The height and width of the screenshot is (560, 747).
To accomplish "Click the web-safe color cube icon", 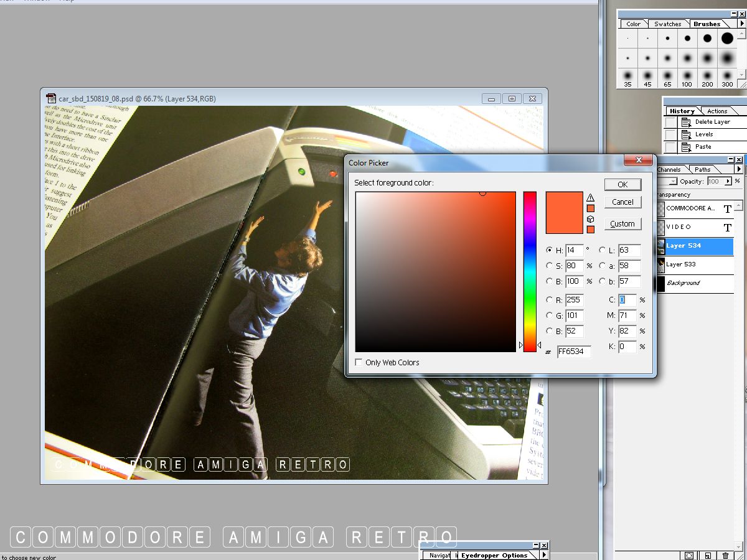I will pos(590,219).
